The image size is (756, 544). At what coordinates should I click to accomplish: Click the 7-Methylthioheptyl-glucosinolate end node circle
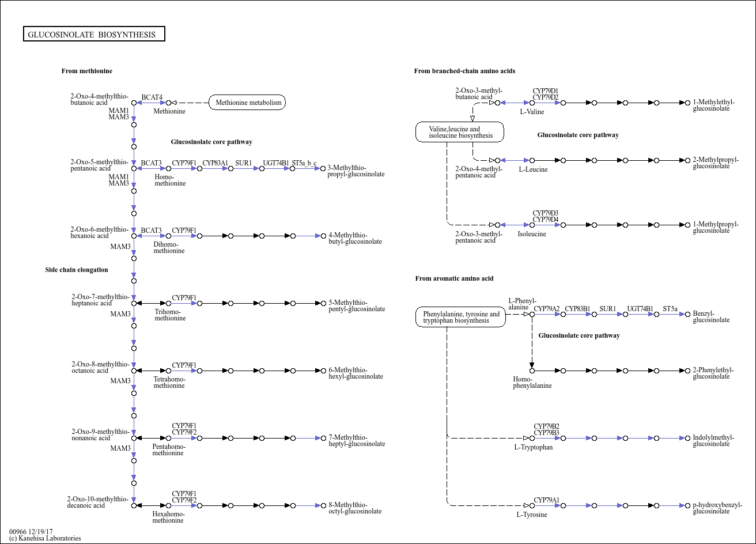pyautogui.click(x=323, y=438)
